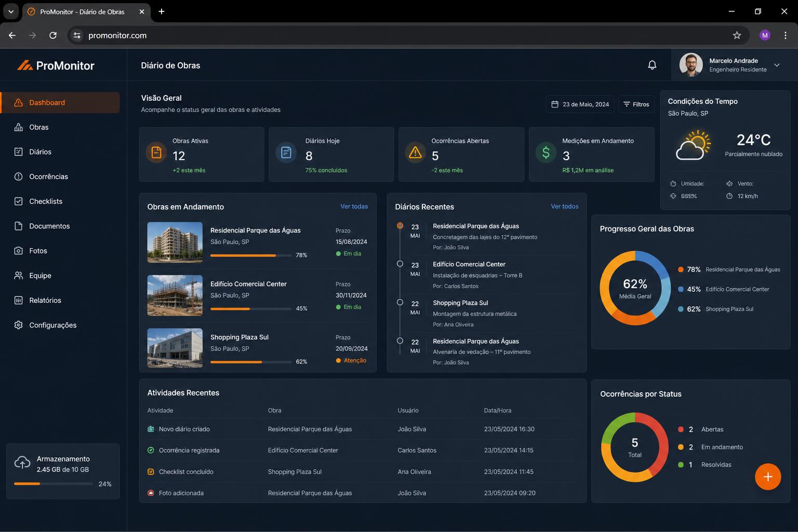Click the Novo diário criado activity icon
This screenshot has height=532, width=798.
pos(151,429)
